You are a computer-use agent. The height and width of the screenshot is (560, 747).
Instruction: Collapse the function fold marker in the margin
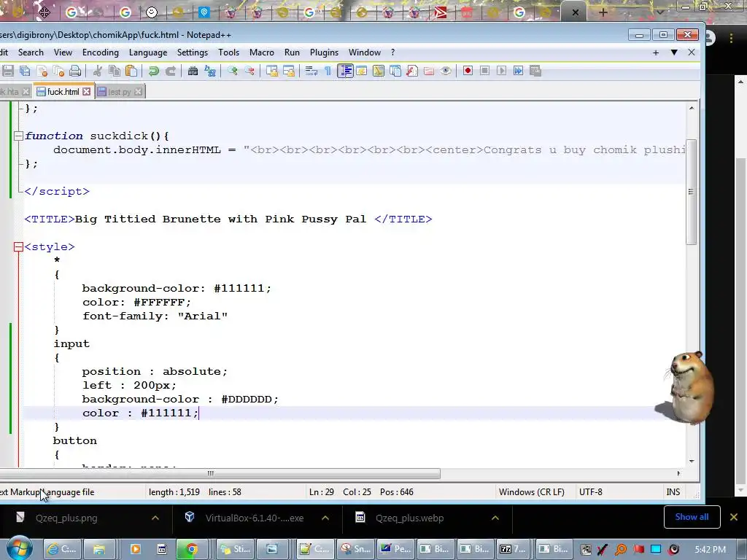(18, 136)
